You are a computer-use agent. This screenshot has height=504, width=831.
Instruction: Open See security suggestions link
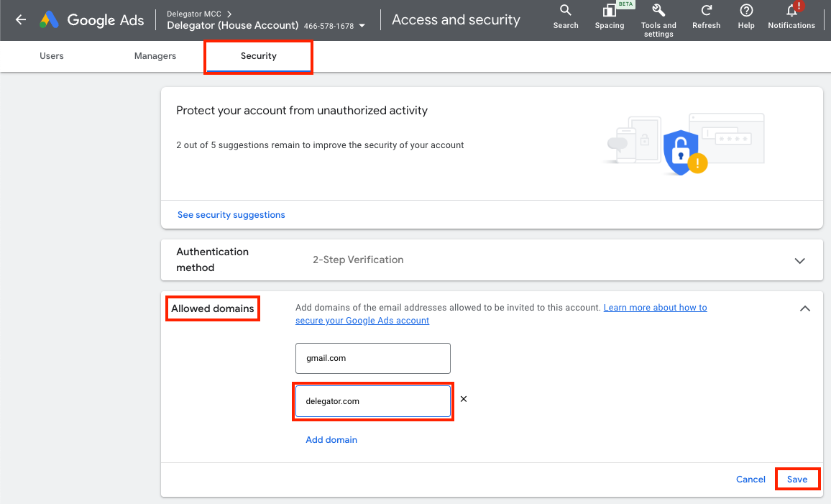[x=231, y=215]
